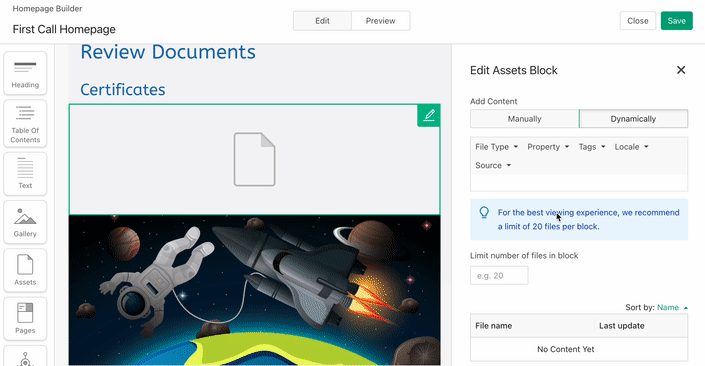
Task: Click the Limit number of files label
Action: tap(524, 255)
